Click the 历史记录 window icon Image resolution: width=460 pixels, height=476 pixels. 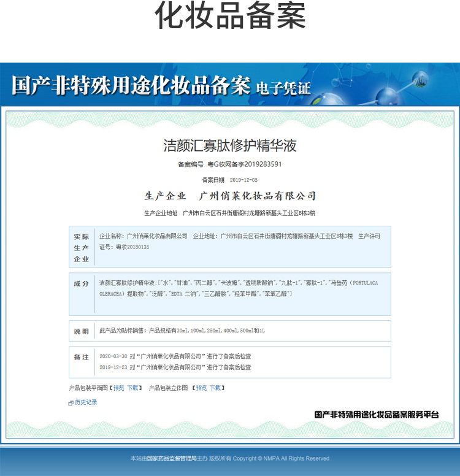pyautogui.click(x=71, y=403)
